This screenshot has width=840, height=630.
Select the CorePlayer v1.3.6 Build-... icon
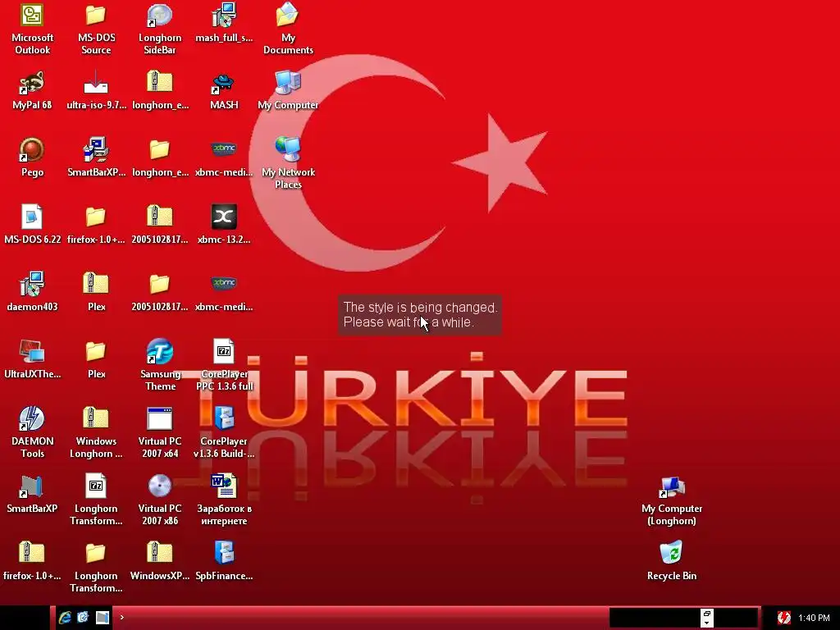point(224,419)
